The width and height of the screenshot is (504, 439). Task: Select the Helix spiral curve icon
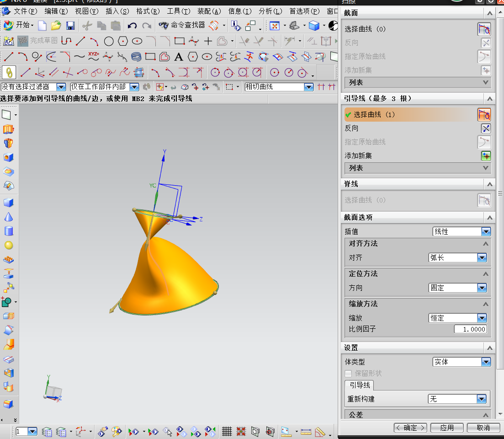[136, 57]
